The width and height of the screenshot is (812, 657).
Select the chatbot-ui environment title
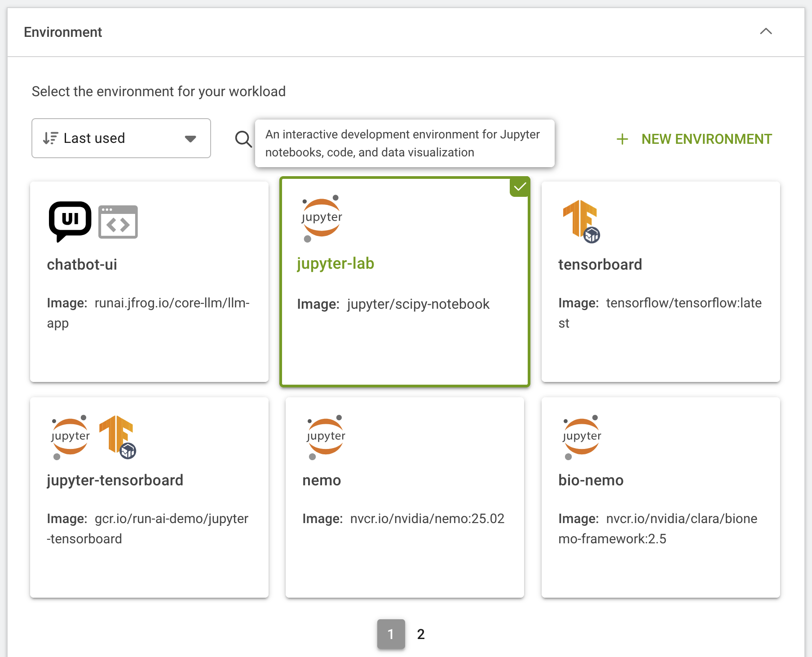(x=82, y=264)
